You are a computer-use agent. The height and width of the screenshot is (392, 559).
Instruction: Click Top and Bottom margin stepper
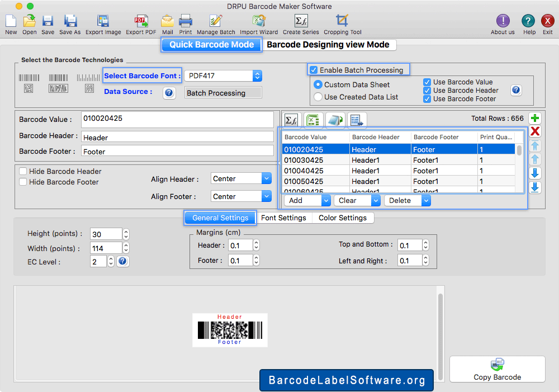tap(425, 245)
